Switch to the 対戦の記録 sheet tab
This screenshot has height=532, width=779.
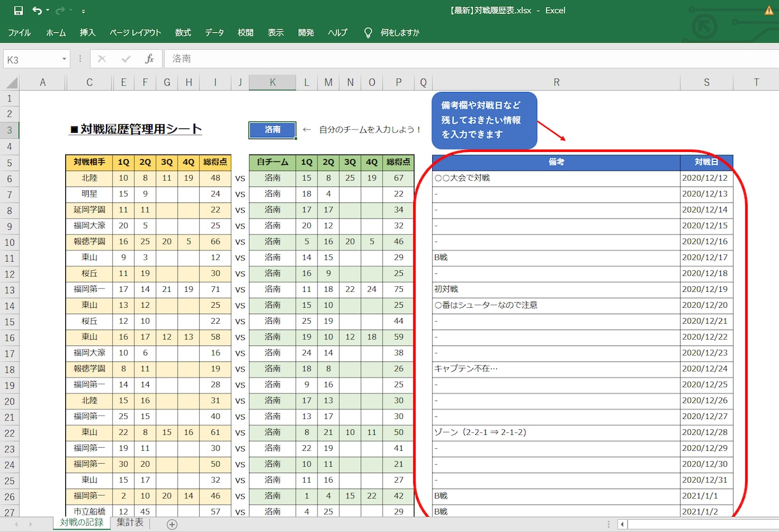(81, 523)
